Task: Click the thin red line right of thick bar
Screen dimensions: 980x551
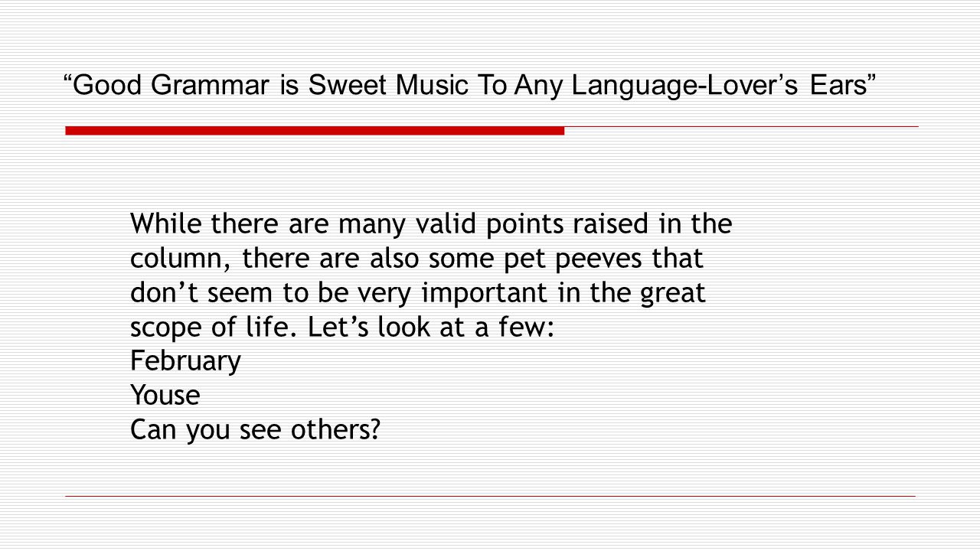Action: [741, 126]
